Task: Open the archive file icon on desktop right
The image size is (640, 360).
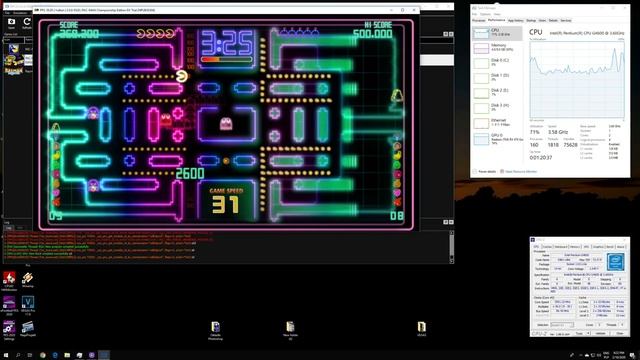Action: 422,329
